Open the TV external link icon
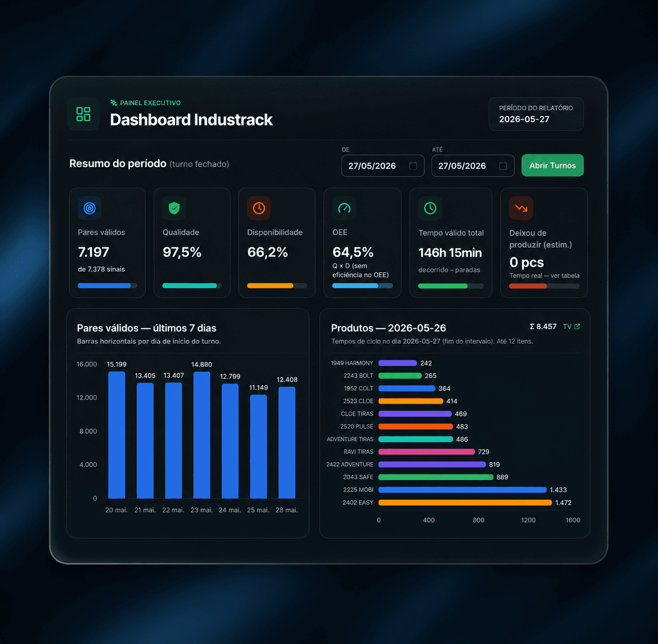658x644 pixels. coord(578,326)
